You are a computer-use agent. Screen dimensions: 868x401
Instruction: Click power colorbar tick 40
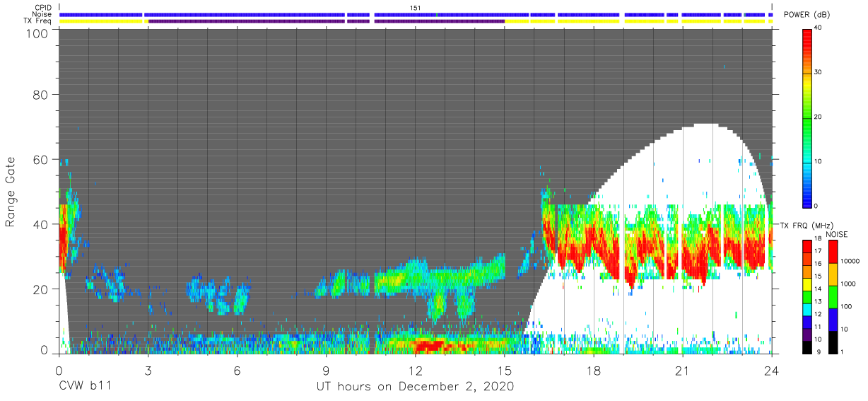pos(818,29)
